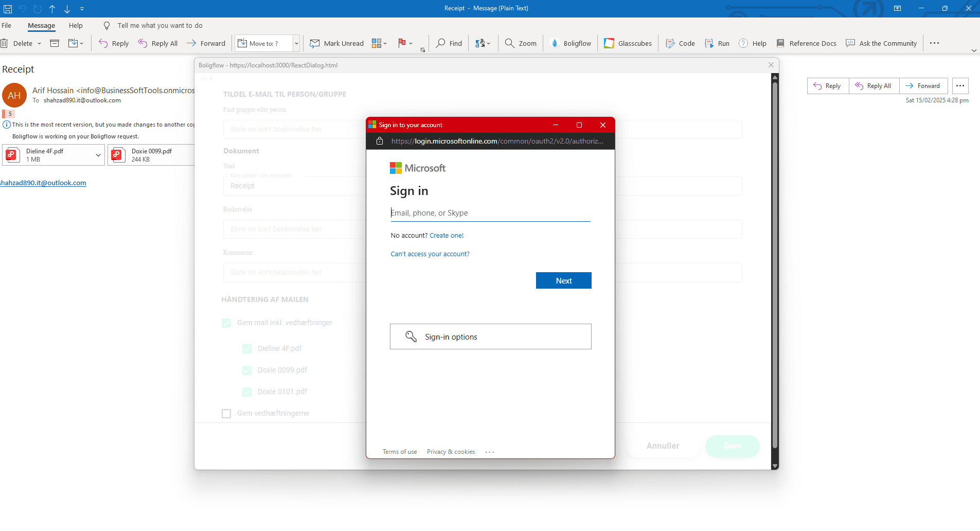Click the Boligflow dialog vertical scrollbar
Screen dimensions: 980x531
click(775, 265)
